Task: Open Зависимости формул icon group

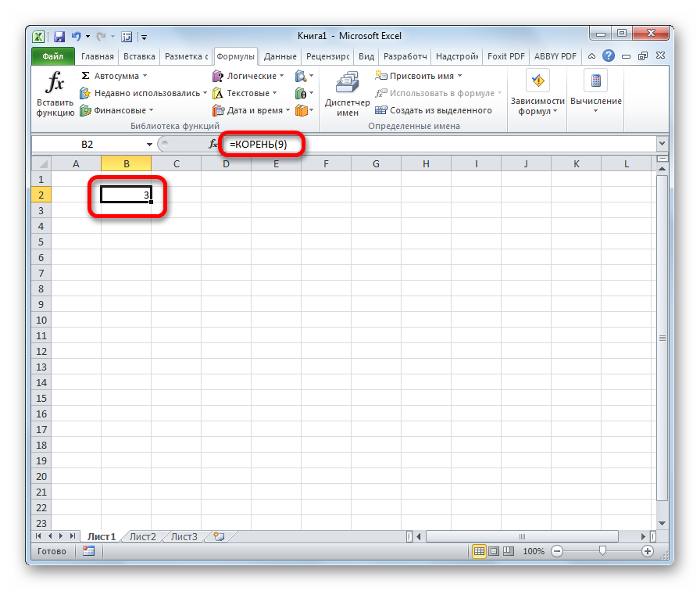Action: click(537, 94)
